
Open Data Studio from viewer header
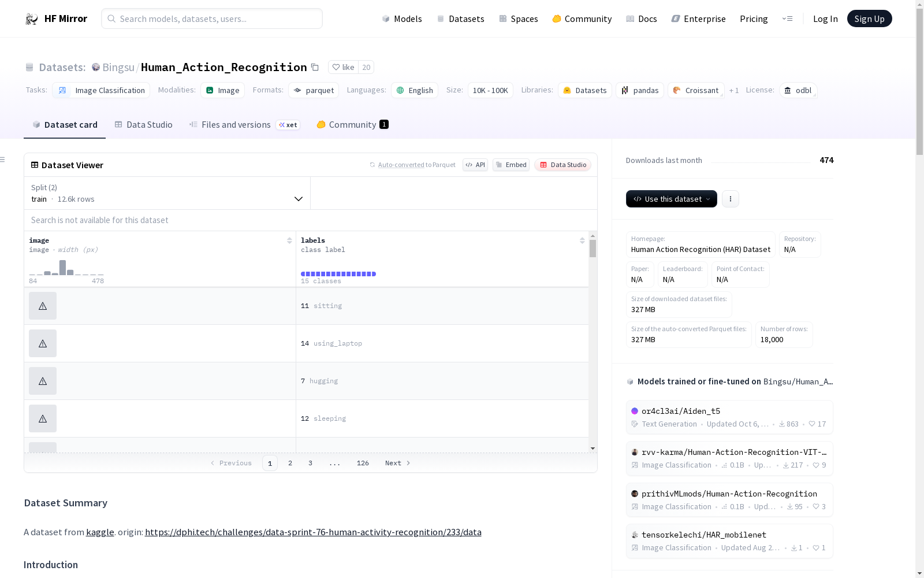click(562, 165)
